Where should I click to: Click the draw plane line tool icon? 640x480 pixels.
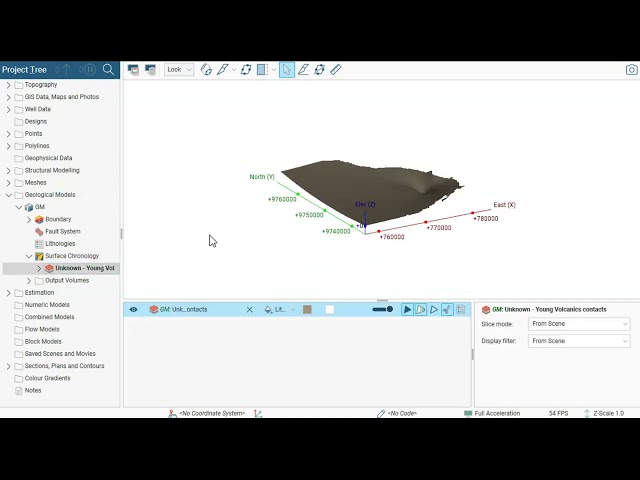click(x=303, y=70)
